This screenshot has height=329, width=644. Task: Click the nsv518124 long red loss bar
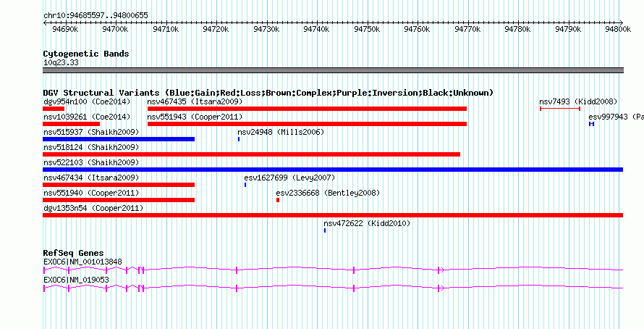[251, 154]
